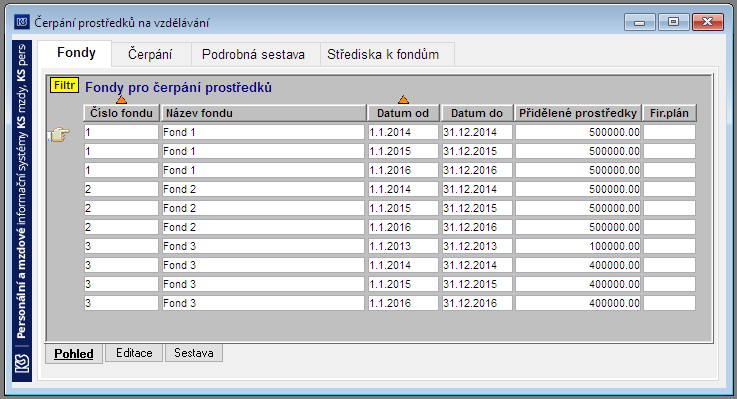This screenshot has height=399, width=737.
Task: Open the Sestava bottom tab
Action: click(194, 353)
